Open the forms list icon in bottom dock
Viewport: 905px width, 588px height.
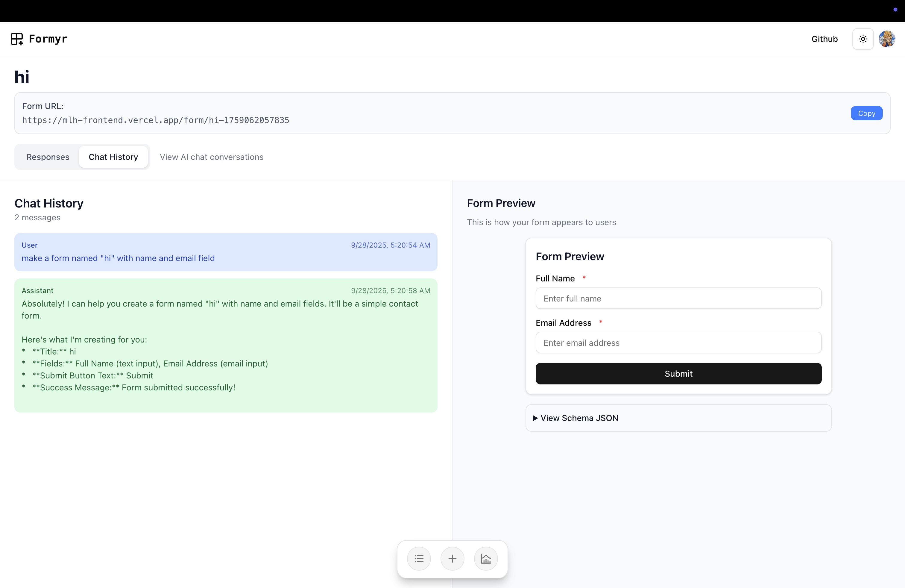coord(419,558)
